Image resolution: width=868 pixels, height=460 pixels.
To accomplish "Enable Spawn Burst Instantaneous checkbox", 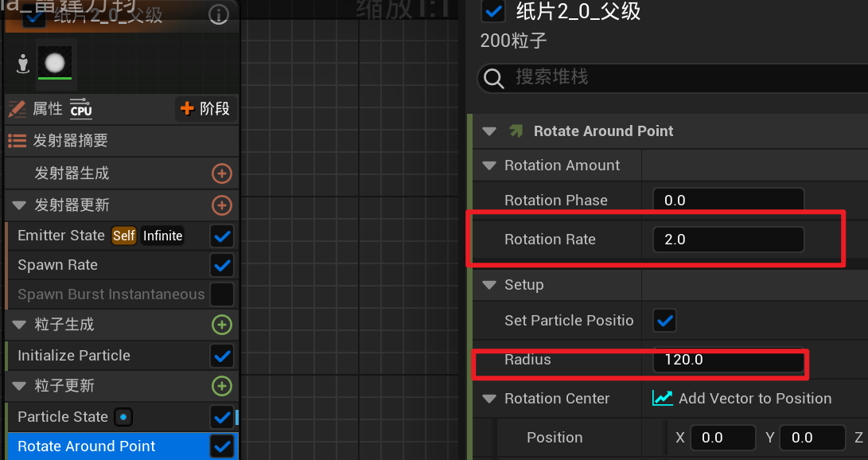I will 222,294.
